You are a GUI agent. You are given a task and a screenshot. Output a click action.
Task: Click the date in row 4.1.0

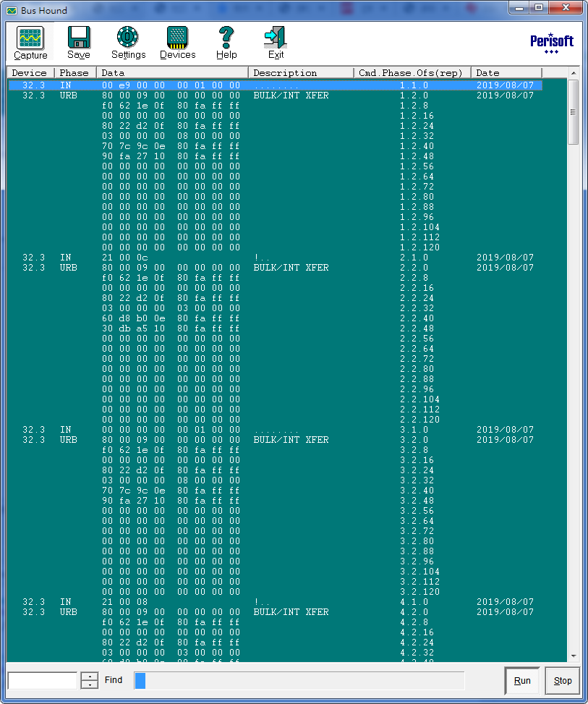click(505, 602)
